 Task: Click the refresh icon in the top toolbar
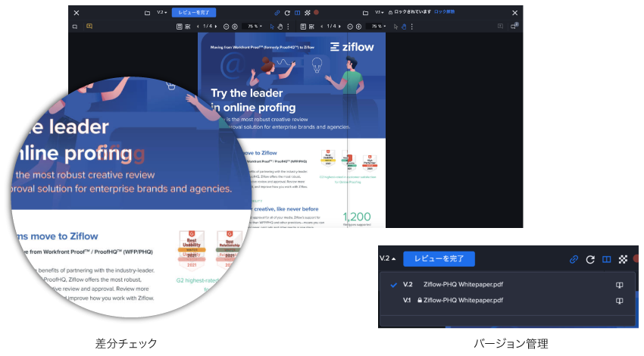(x=287, y=13)
